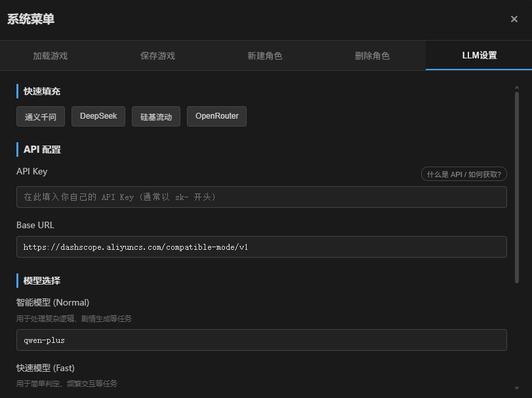Click the 快速填充 section header
This screenshot has width=532, height=398.
tap(41, 91)
